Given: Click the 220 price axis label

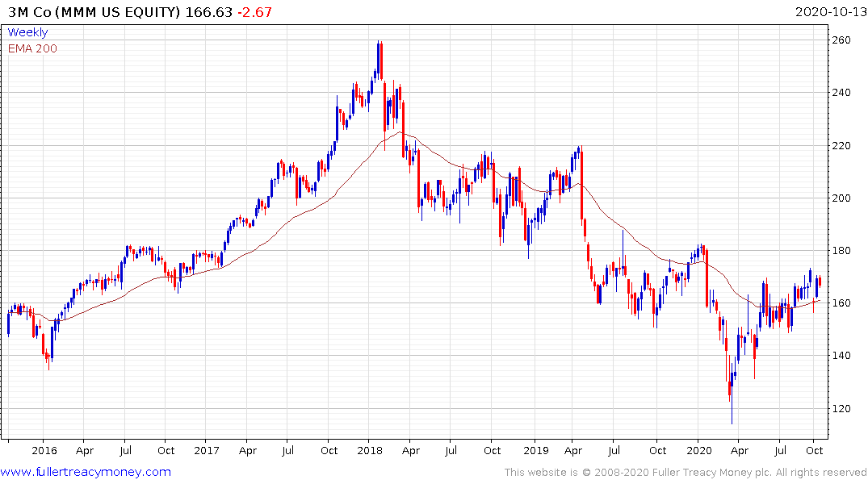Looking at the screenshot, I should (x=841, y=145).
